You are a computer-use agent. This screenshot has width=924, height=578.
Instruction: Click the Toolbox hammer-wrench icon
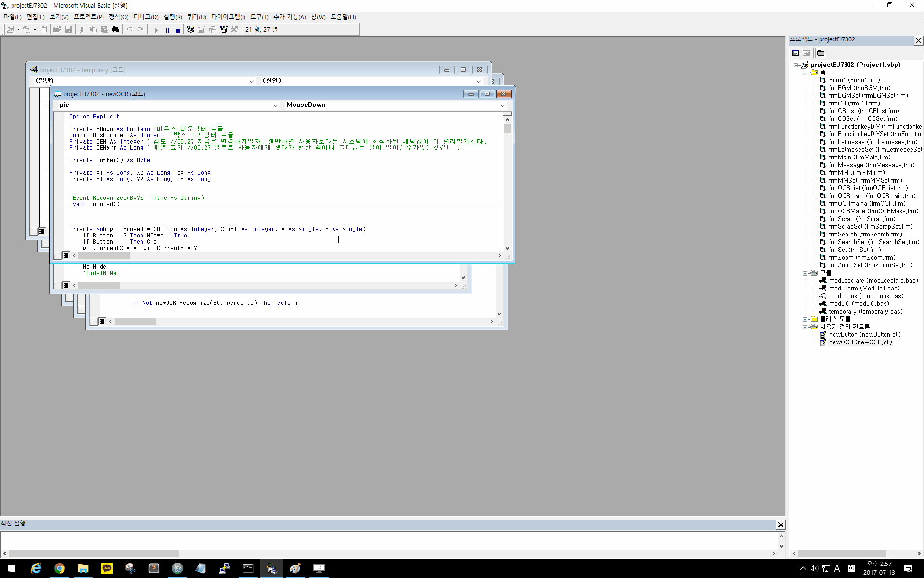(x=234, y=30)
